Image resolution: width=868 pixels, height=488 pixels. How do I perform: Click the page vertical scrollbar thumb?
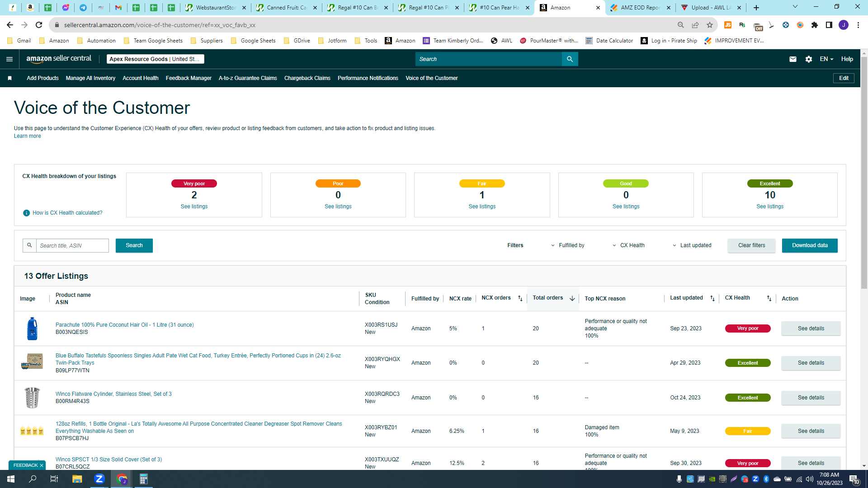(864, 172)
